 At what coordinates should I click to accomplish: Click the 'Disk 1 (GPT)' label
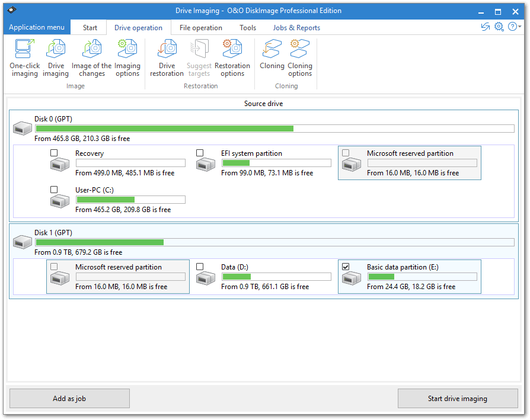point(53,233)
